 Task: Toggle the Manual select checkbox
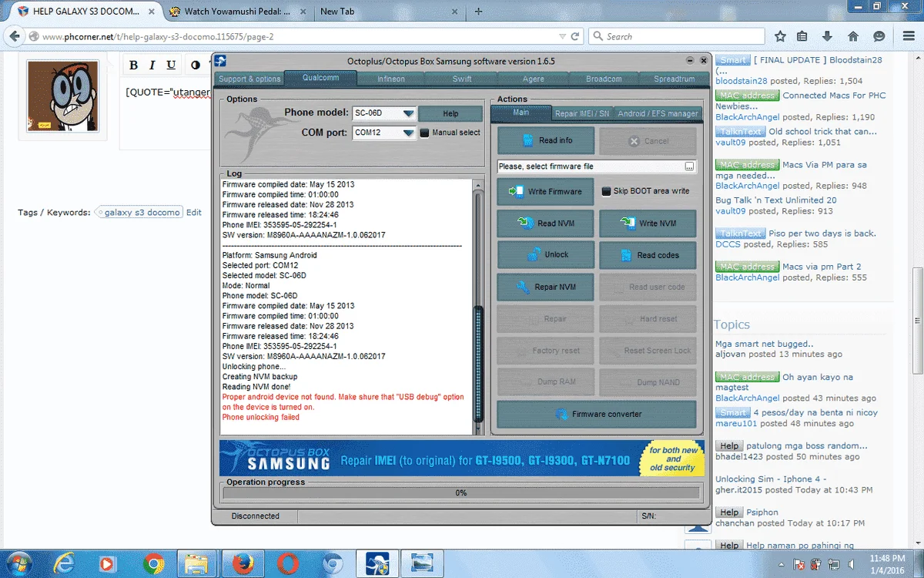click(423, 133)
